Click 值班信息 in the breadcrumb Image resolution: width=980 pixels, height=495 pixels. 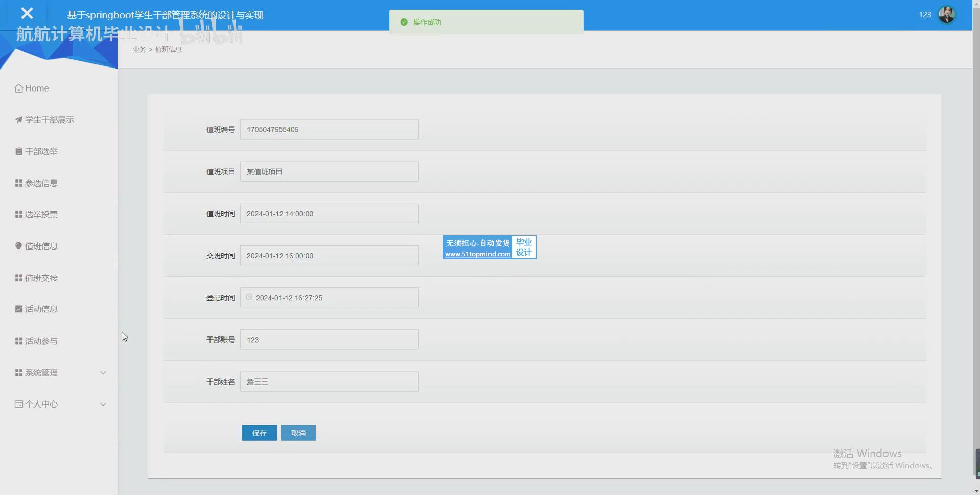coord(169,49)
